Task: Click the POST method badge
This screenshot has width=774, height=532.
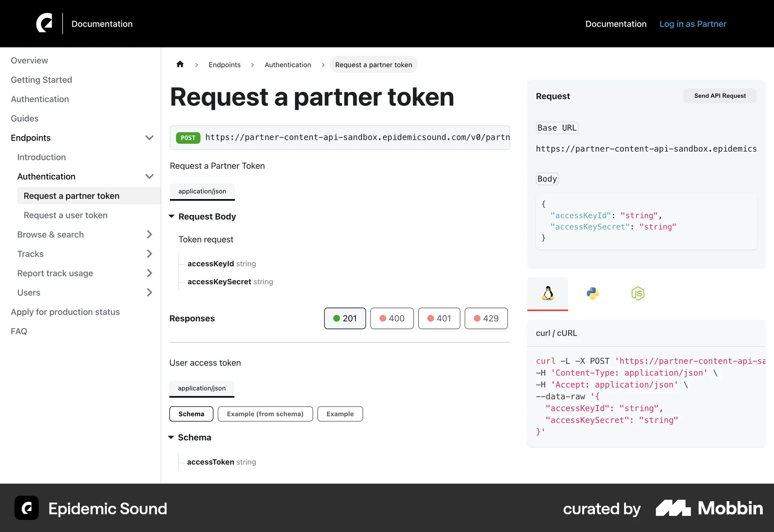Action: (188, 137)
